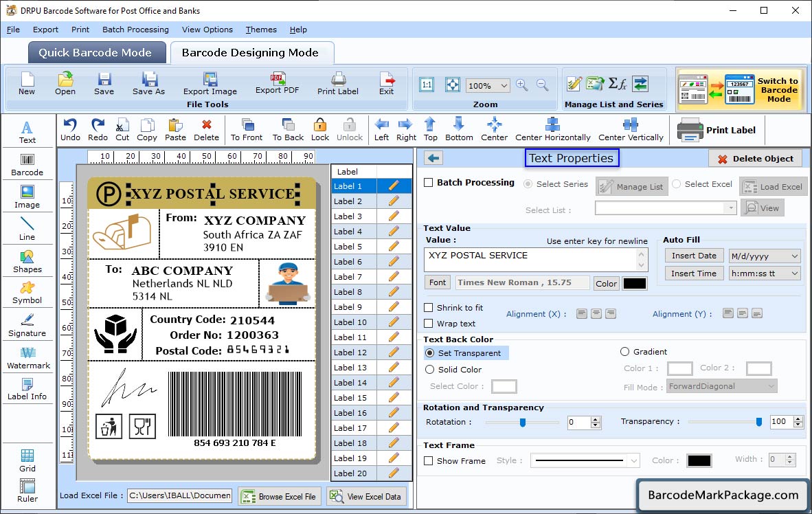Undo the last action

(70, 130)
